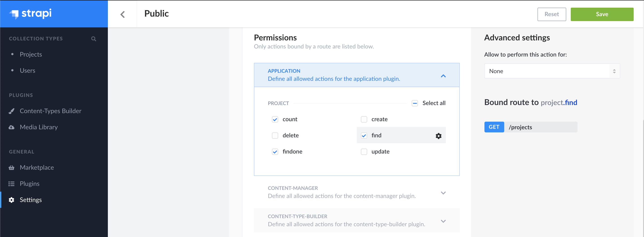
Task: Expand the Content-Type-Builder permissions section
Action: [443, 221]
